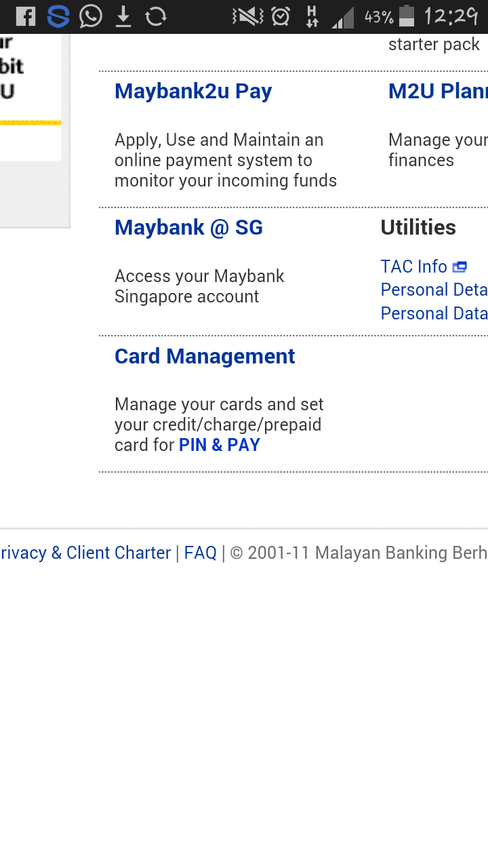This screenshot has width=488, height=868.
Task: Tap the 12:29 clock in status bar
Action: [451, 16]
